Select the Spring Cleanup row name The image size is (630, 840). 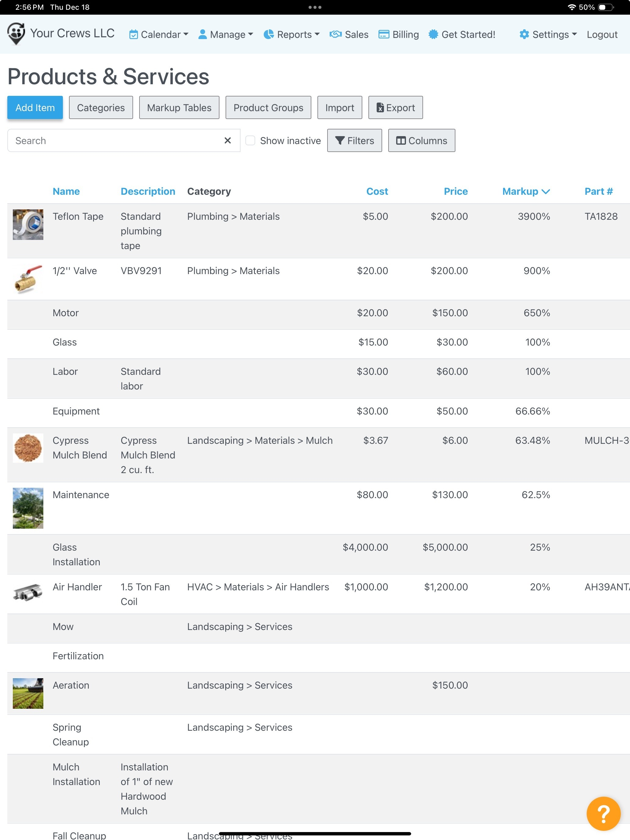point(71,735)
